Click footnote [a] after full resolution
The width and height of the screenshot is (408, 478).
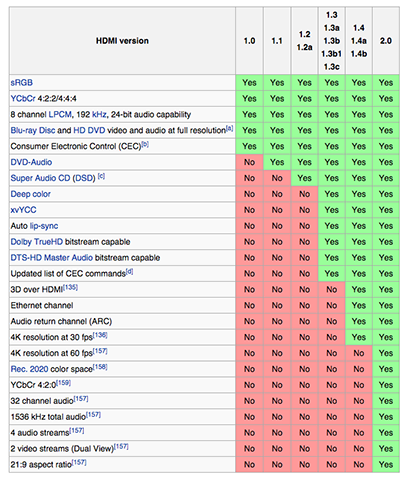[x=230, y=128]
